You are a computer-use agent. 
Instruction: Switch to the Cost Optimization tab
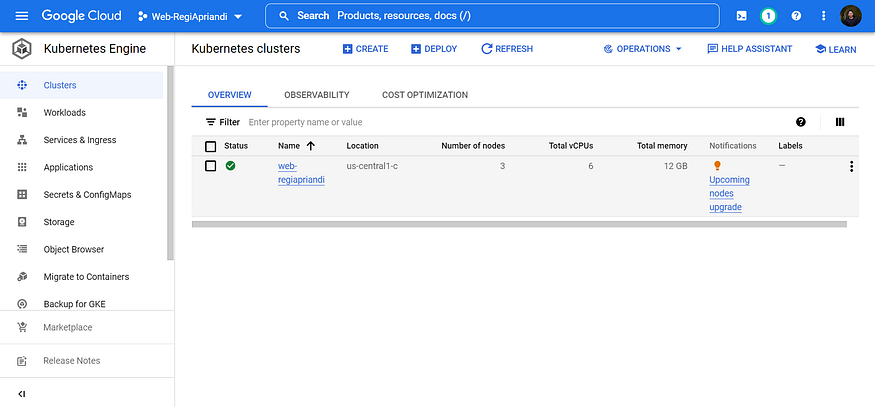pyautogui.click(x=424, y=95)
